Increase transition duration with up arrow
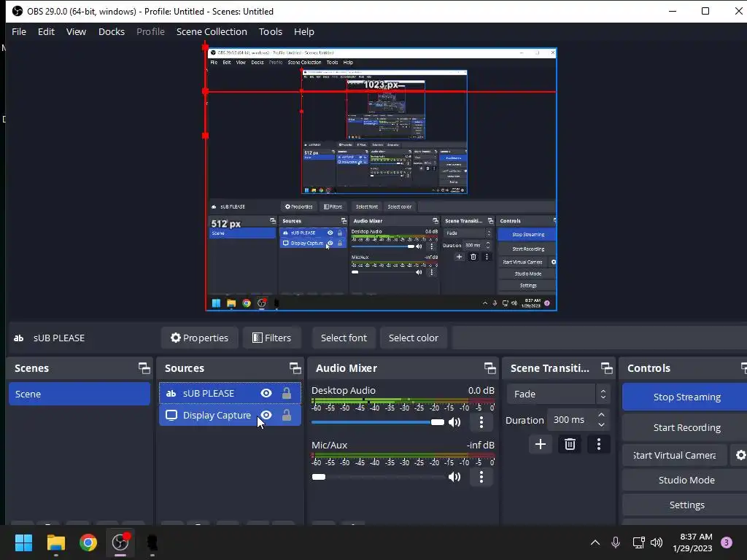The image size is (747, 560). coord(601,415)
